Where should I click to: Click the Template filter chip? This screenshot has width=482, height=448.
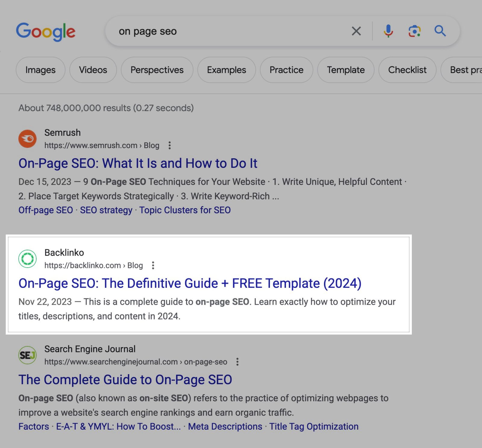tap(346, 70)
